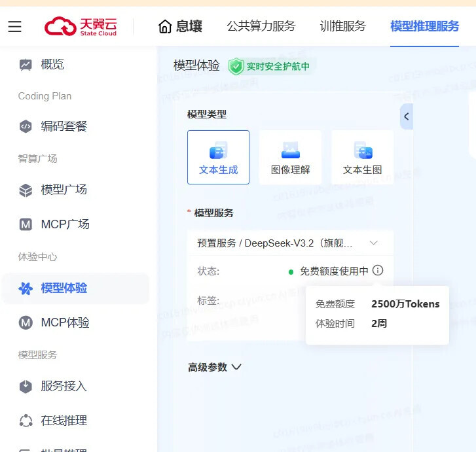Viewport: 476px width, 452px height.
Task: Expand the 高级参数 section
Action: [215, 367]
